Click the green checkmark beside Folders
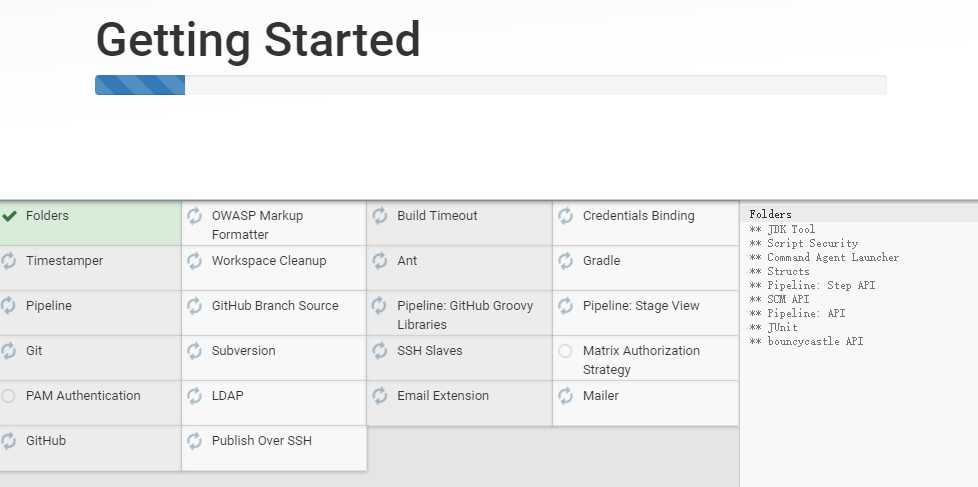The height and width of the screenshot is (487, 978). pyautogui.click(x=9, y=216)
